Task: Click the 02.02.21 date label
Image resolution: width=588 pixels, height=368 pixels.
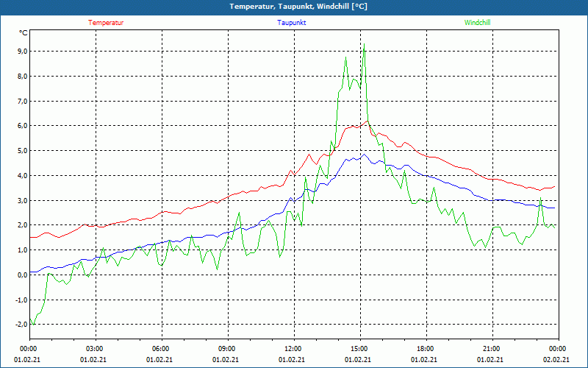Action: tap(557, 360)
